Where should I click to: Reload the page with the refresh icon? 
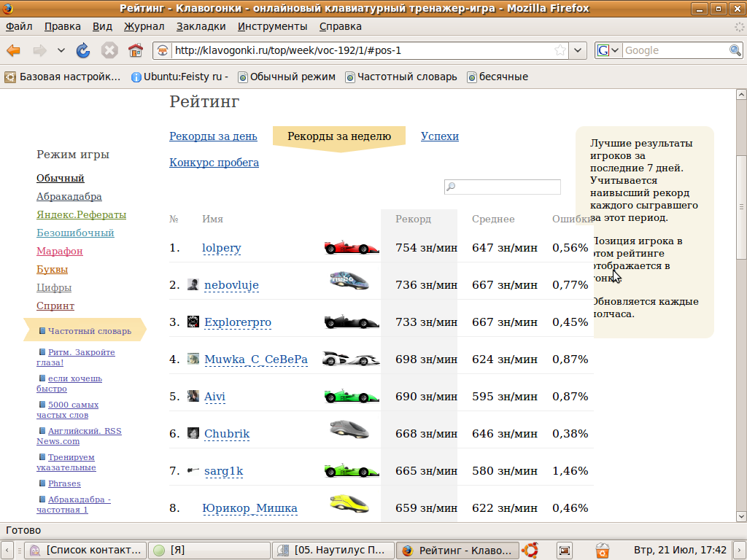[x=83, y=50]
